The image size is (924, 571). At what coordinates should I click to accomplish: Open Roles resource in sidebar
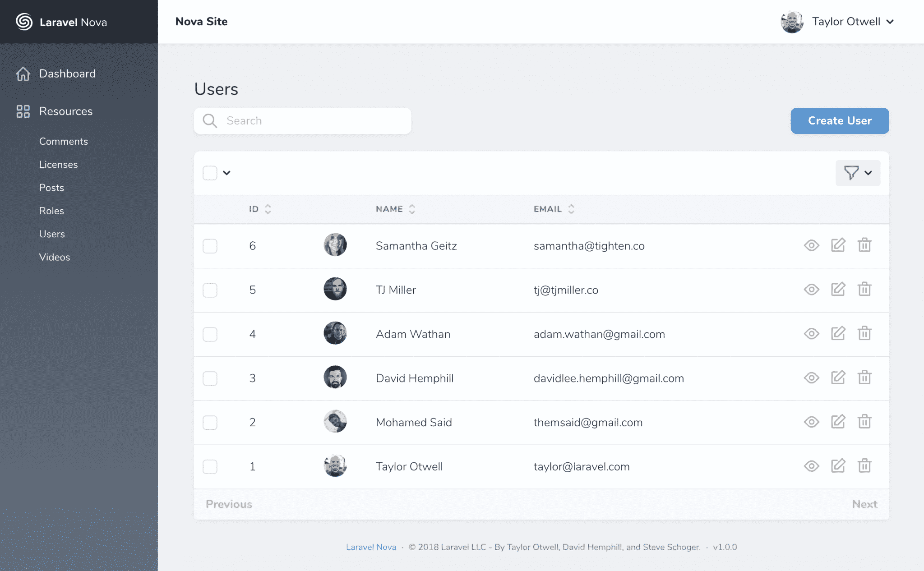coord(51,211)
